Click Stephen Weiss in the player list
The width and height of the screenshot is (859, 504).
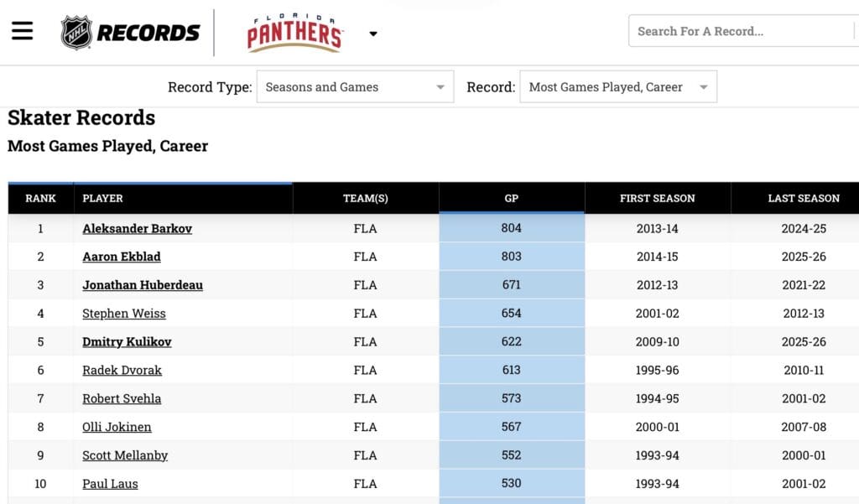coord(123,313)
